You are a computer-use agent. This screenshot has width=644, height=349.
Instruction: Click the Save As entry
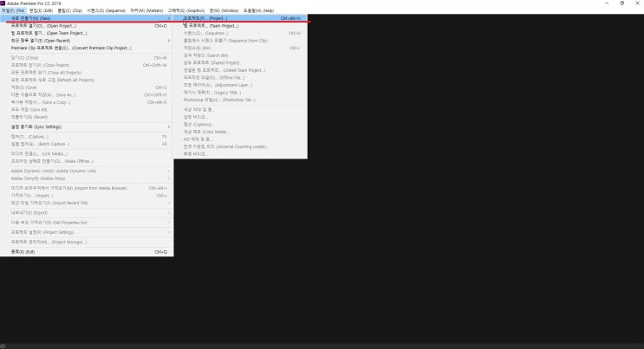(87, 95)
